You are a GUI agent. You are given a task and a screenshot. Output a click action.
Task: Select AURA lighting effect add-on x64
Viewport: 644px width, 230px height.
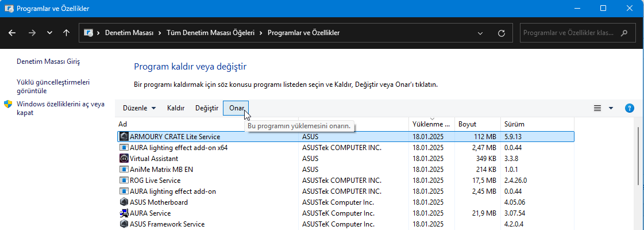(x=346, y=147)
